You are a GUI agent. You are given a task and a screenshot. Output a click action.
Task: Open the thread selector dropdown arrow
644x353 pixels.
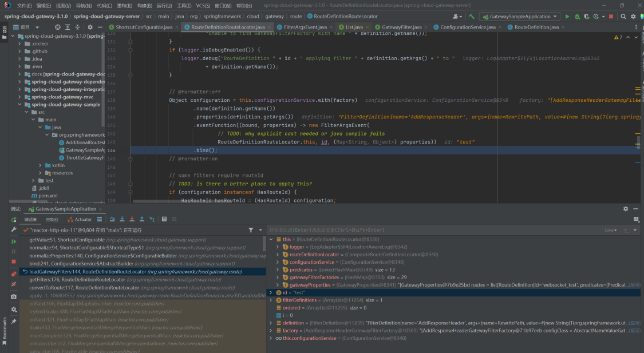(260, 230)
